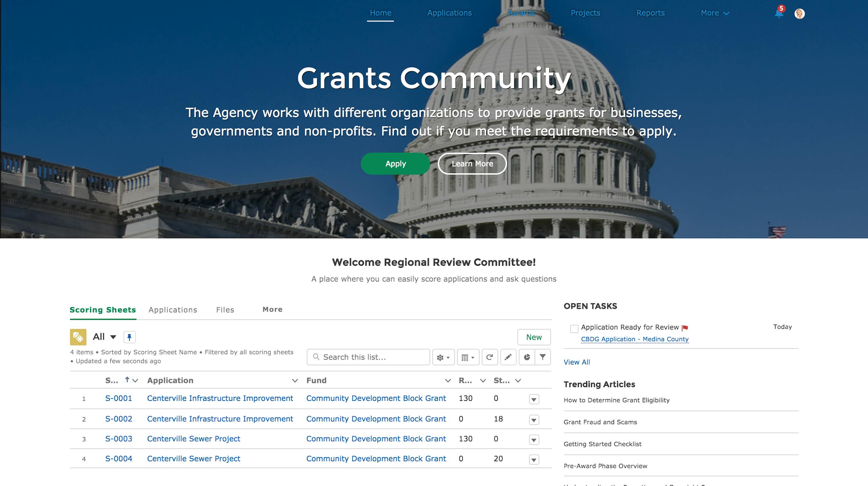Viewport: 868px width, 486px height.
Task: Go to Reports in navigation
Action: [x=650, y=13]
